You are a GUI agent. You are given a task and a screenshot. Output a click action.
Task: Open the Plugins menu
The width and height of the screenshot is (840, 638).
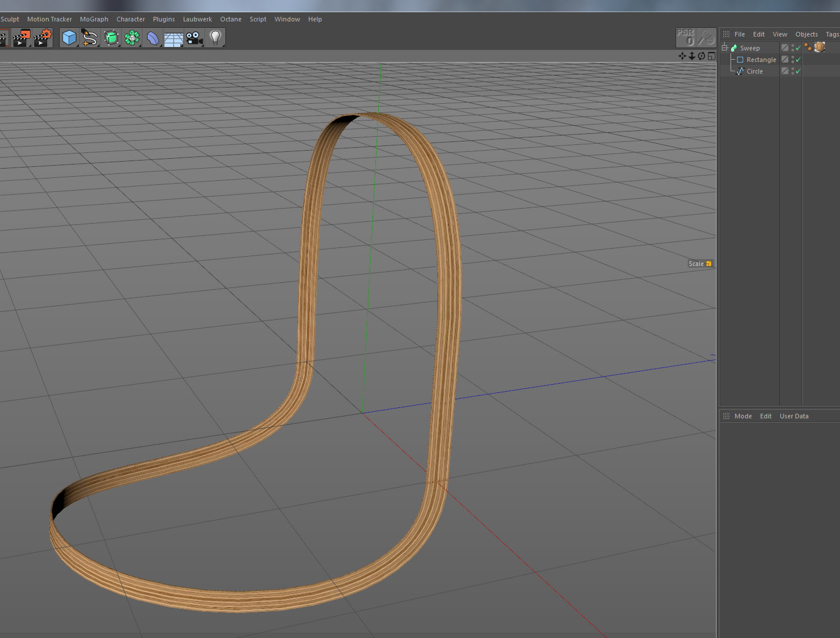pos(164,19)
